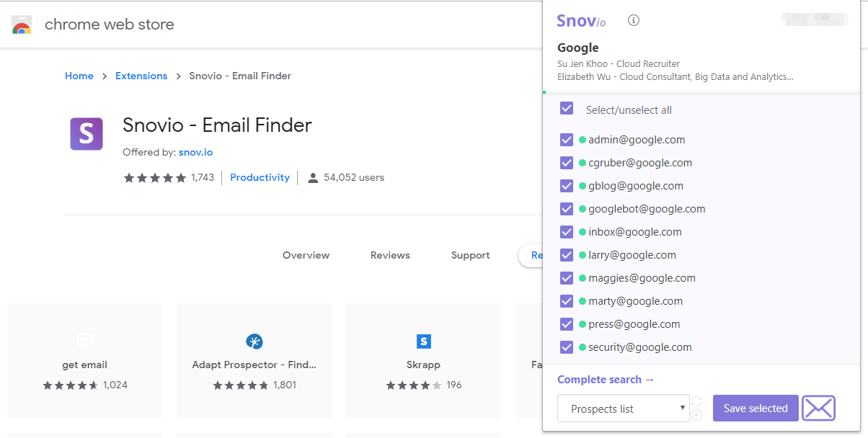Click the Google company heading in popup
Viewport: 868px width, 438px height.
[578, 48]
